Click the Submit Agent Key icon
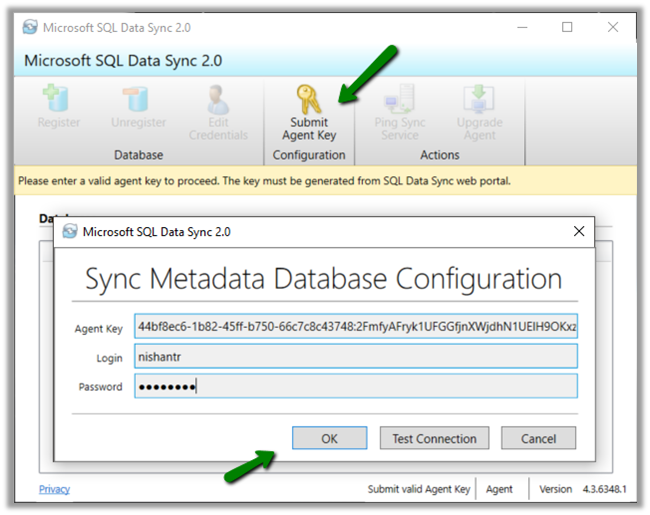This screenshot has height=515, width=650. tap(308, 101)
